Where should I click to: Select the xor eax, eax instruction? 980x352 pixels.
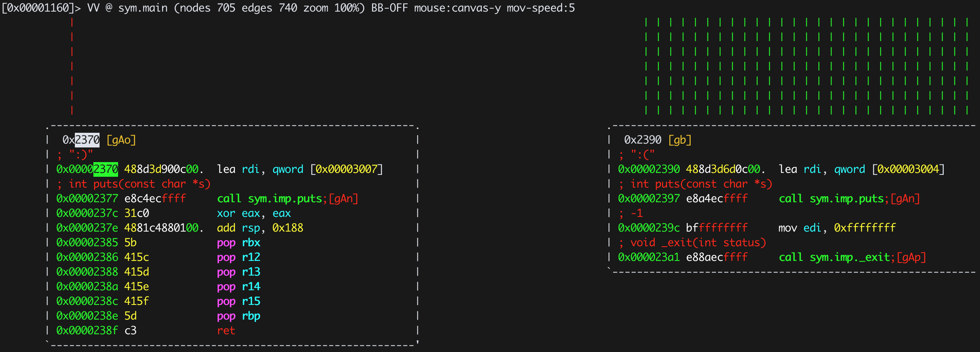point(254,213)
